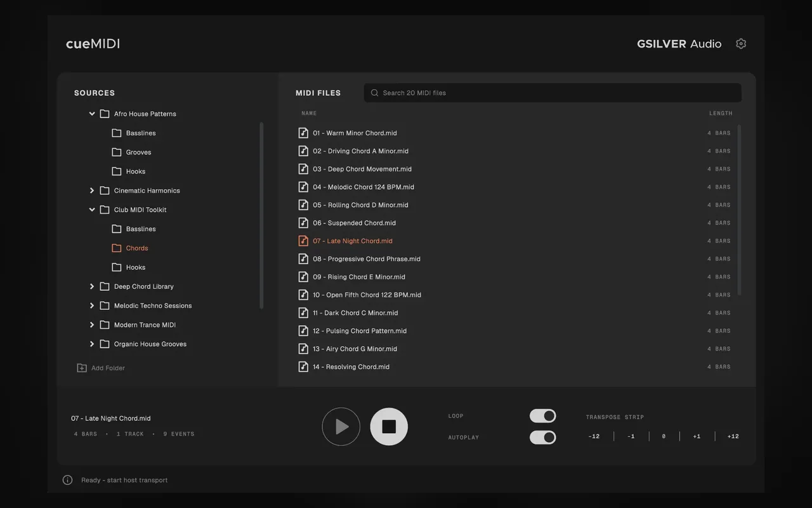The height and width of the screenshot is (508, 812).
Task: Click the 02 - Driving Chord A Minor.mid file icon
Action: click(x=303, y=151)
